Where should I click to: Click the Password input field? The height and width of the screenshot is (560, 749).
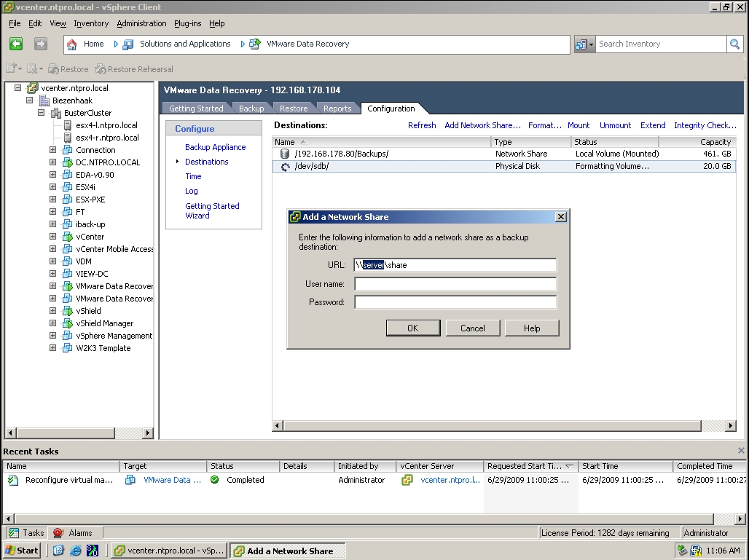(455, 302)
